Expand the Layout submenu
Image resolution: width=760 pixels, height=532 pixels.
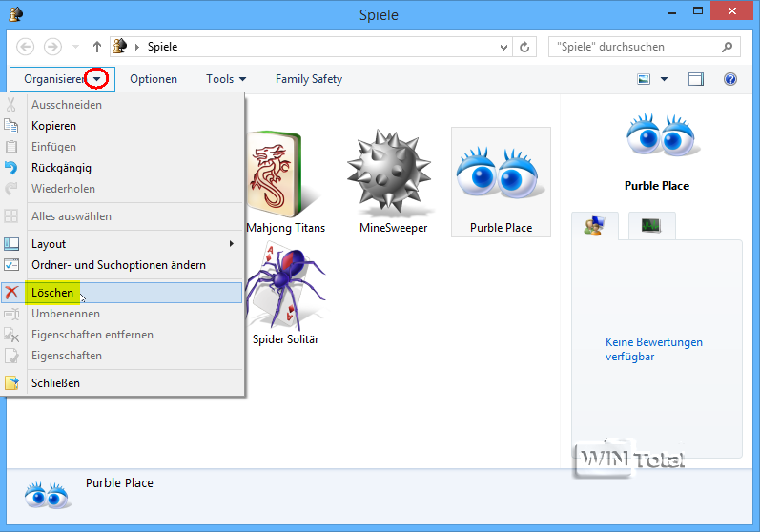pyautogui.click(x=122, y=244)
